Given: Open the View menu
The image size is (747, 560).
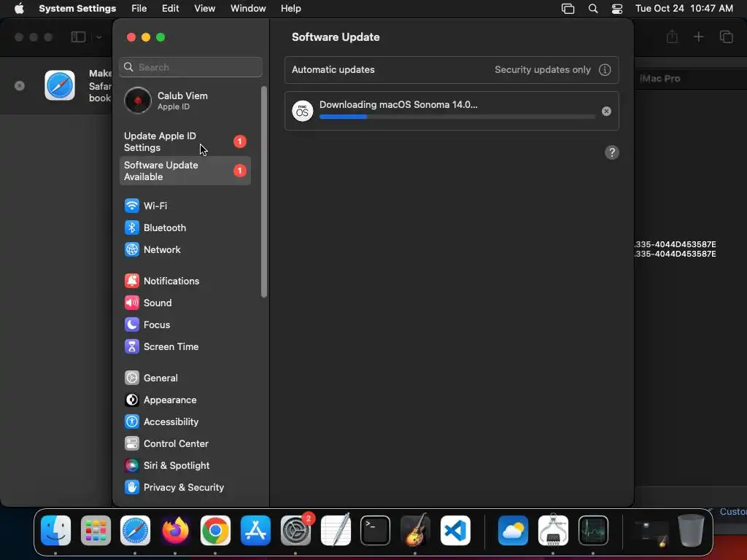Looking at the screenshot, I should [x=204, y=9].
